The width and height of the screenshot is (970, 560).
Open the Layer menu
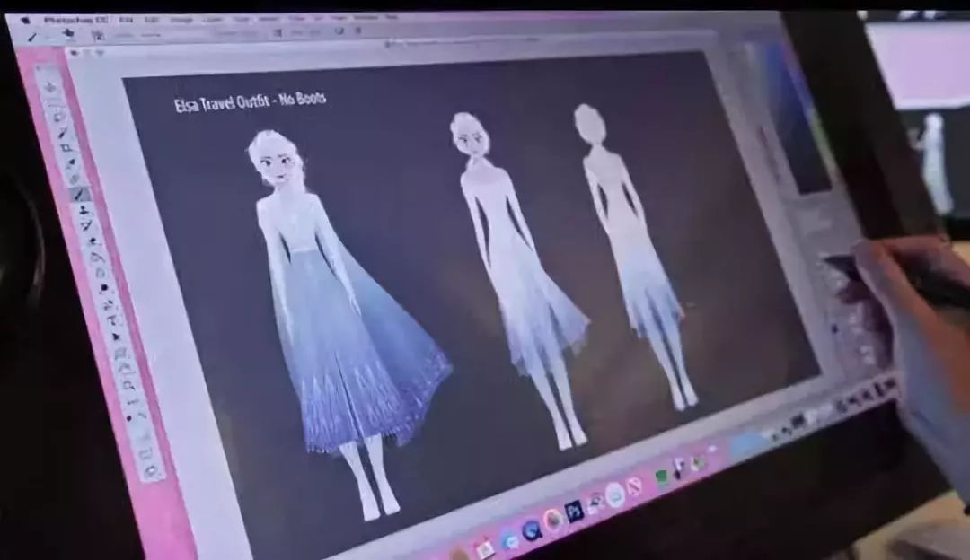pyautogui.click(x=212, y=19)
